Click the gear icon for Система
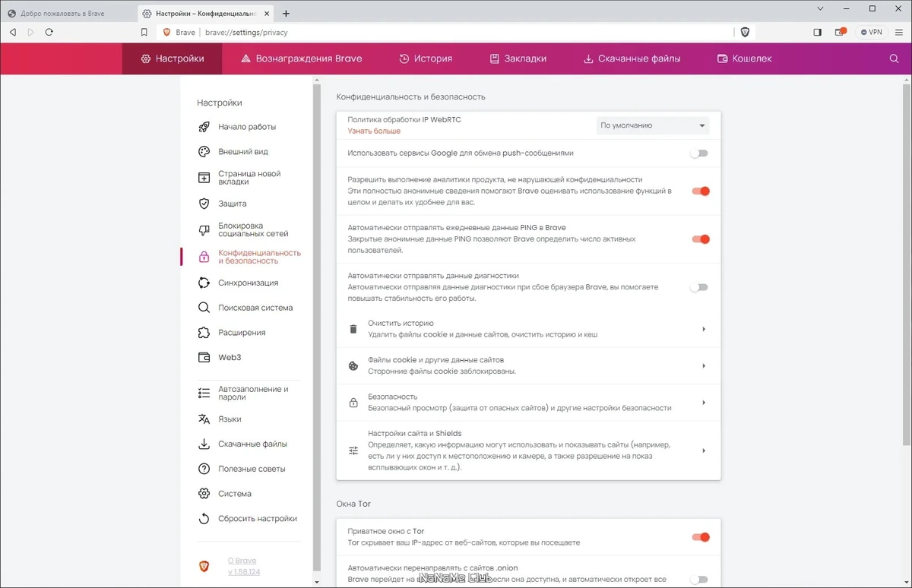The height and width of the screenshot is (588, 912). click(x=204, y=494)
